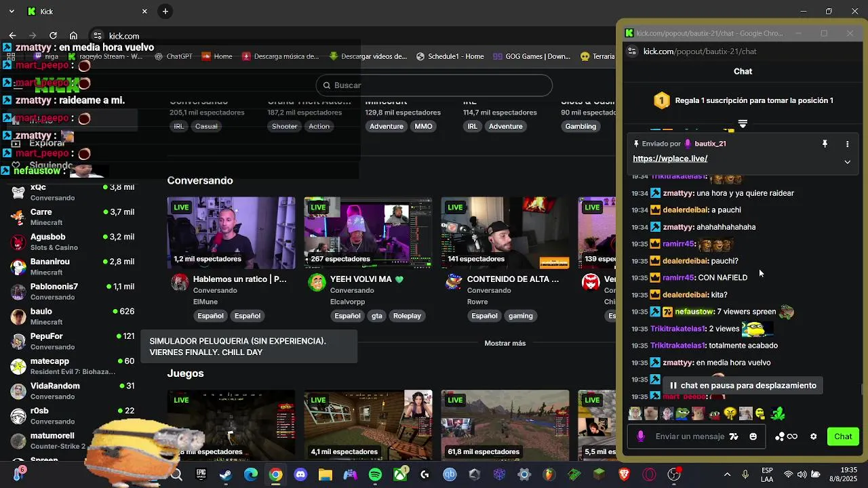Screen dimensions: 868x488
Task: Open Brave browser from taskbar
Action: [624, 474]
